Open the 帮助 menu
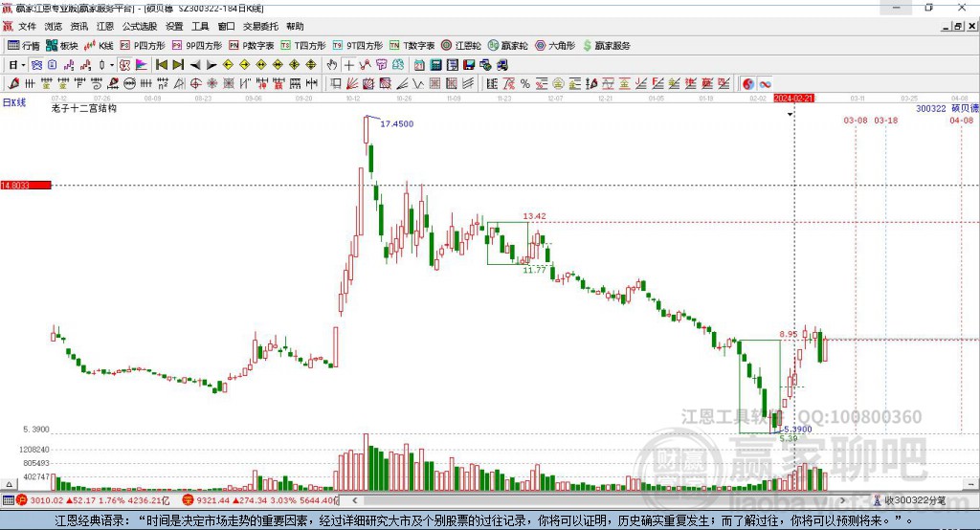 pos(295,26)
